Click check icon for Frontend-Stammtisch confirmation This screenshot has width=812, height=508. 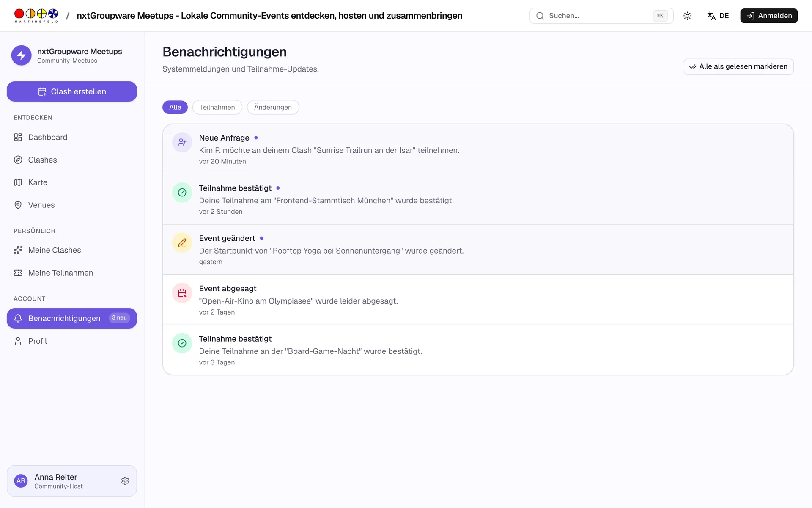tap(182, 193)
